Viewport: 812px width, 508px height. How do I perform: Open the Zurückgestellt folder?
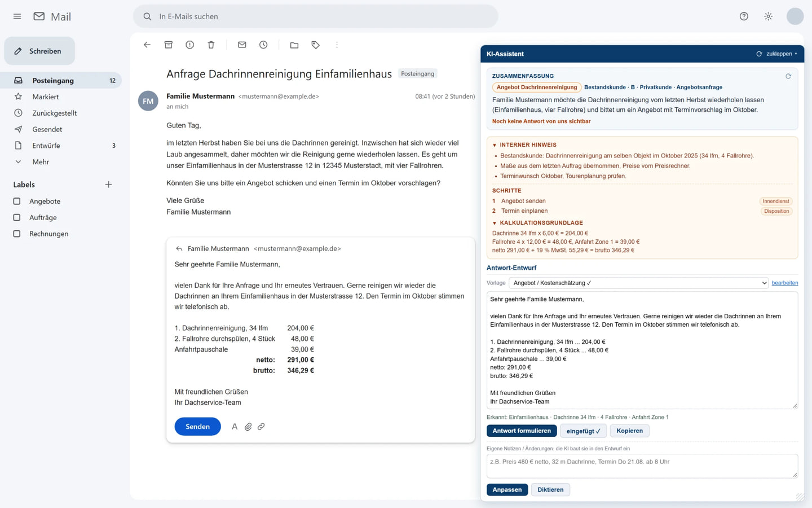[62, 113]
